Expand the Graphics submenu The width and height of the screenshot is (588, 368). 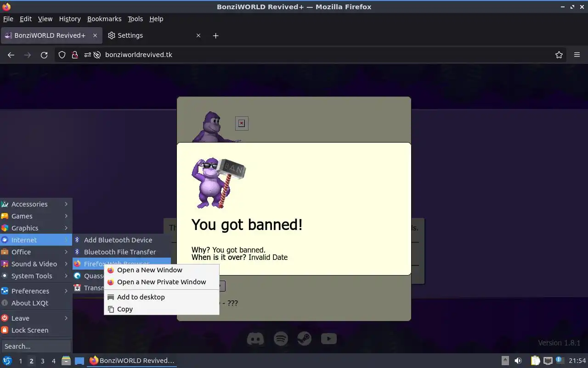[x=36, y=228]
